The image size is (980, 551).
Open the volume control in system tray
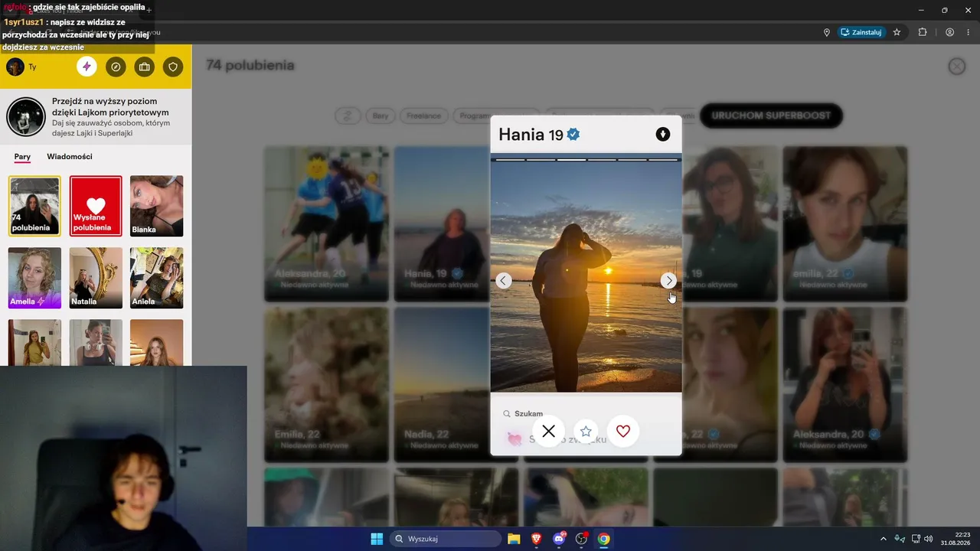[x=929, y=539]
